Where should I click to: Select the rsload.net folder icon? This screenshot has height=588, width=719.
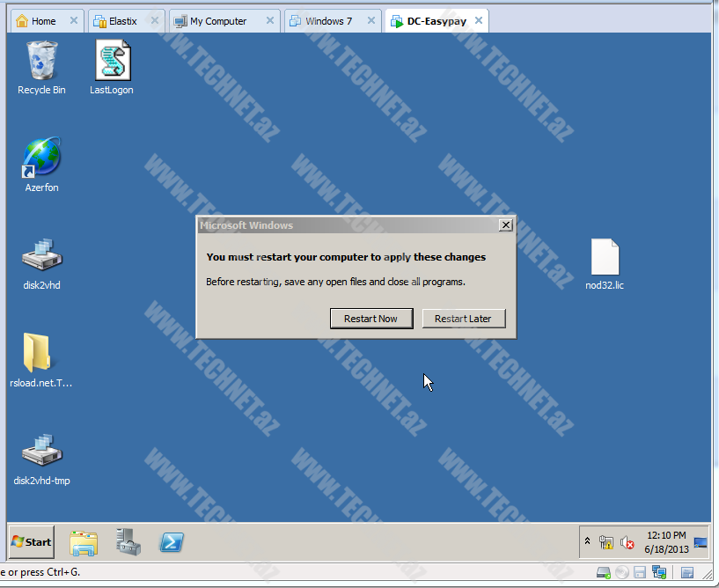click(x=41, y=355)
